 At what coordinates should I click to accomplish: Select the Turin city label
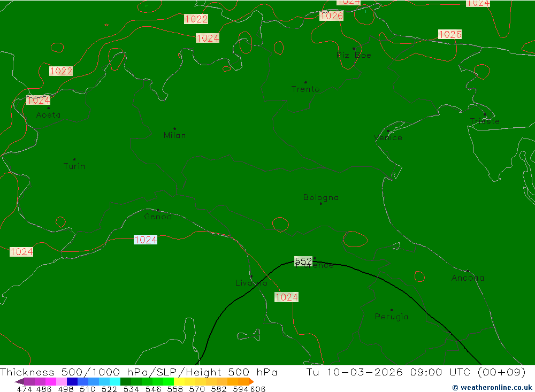pos(74,166)
